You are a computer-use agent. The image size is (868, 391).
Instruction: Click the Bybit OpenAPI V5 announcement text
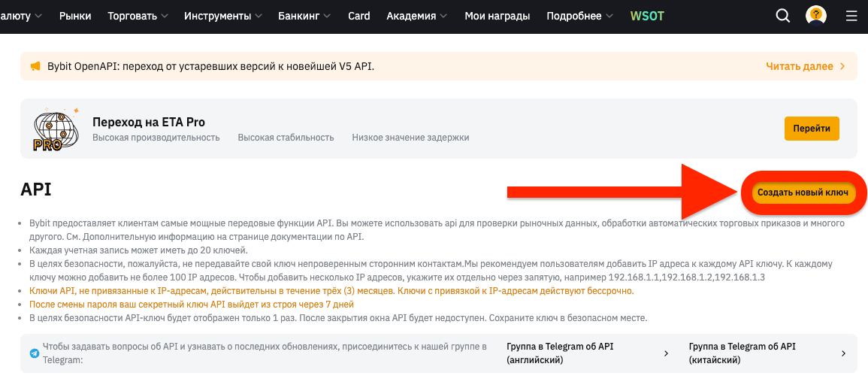click(x=211, y=66)
